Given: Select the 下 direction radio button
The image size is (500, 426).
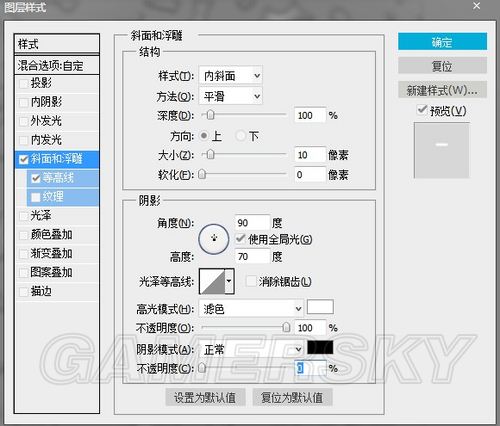Looking at the screenshot, I should pyautogui.click(x=240, y=136).
